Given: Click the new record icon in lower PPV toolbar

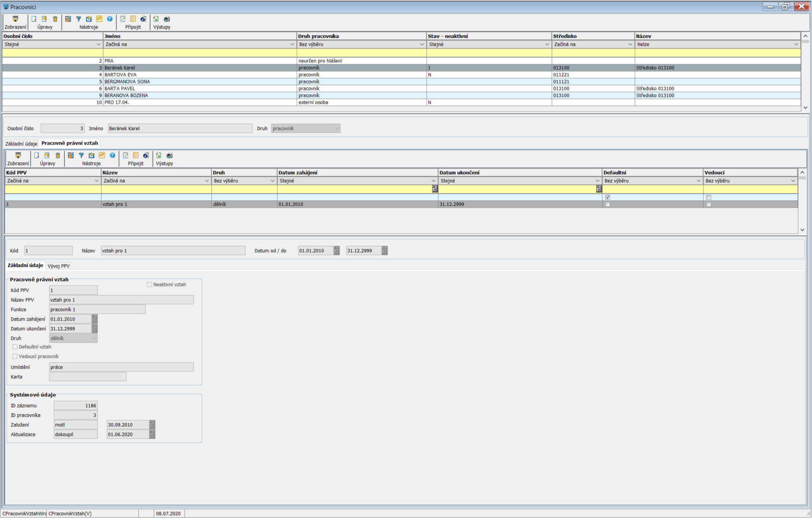Looking at the screenshot, I should point(36,156).
